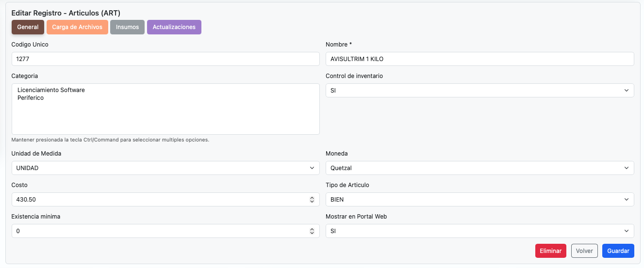This screenshot has width=644, height=268.
Task: Select Licenciamiento Software in Categoria list
Action: [51, 90]
